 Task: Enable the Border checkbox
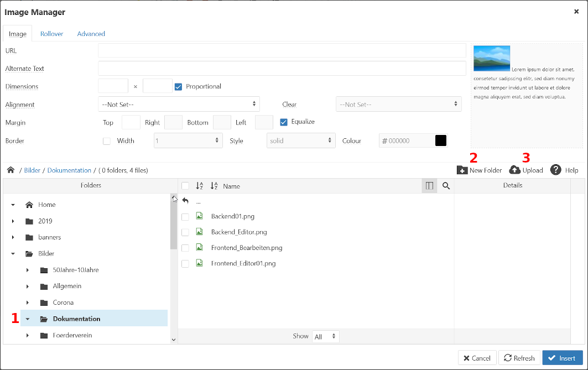[107, 141]
